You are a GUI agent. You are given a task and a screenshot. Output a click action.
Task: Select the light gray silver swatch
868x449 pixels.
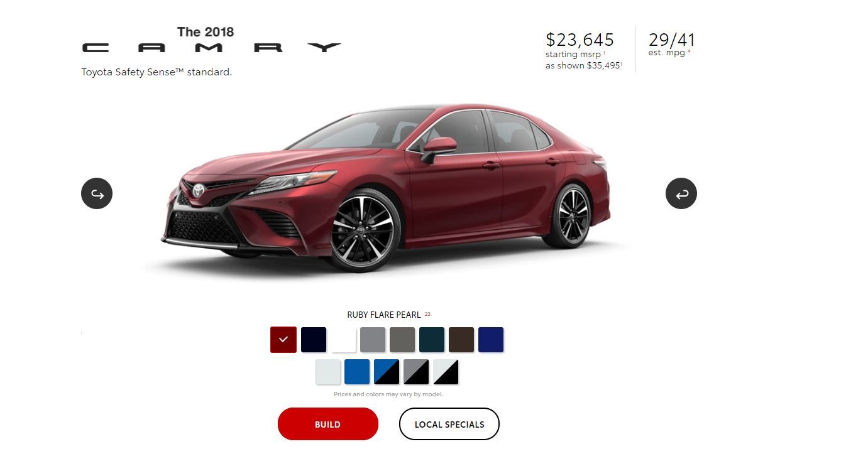(x=373, y=340)
